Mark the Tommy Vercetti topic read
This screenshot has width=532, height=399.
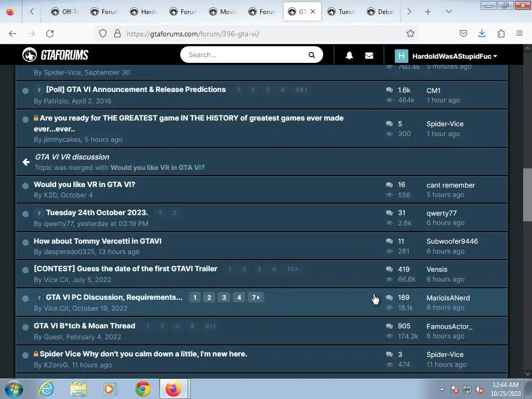[25, 242]
